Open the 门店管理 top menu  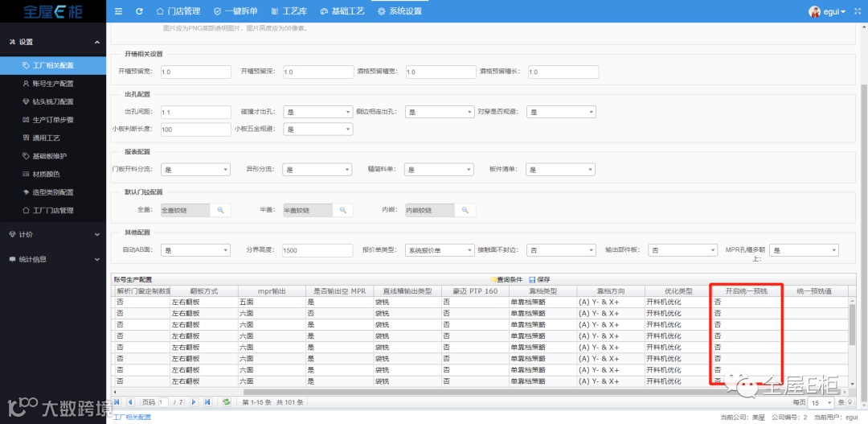178,11
